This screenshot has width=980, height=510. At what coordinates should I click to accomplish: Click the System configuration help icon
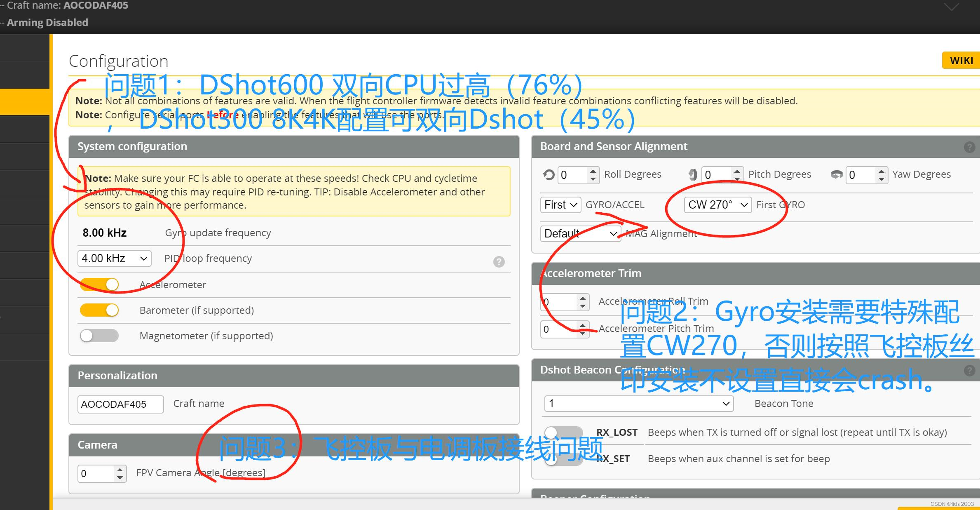click(x=499, y=261)
